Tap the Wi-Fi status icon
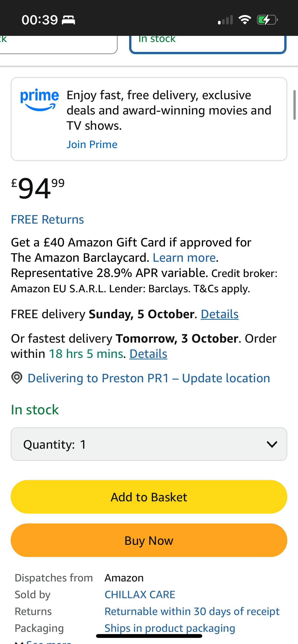The width and height of the screenshot is (298, 644). (x=245, y=20)
